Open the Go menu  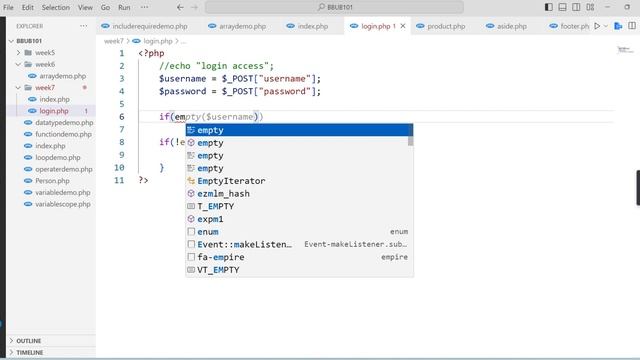[105, 7]
